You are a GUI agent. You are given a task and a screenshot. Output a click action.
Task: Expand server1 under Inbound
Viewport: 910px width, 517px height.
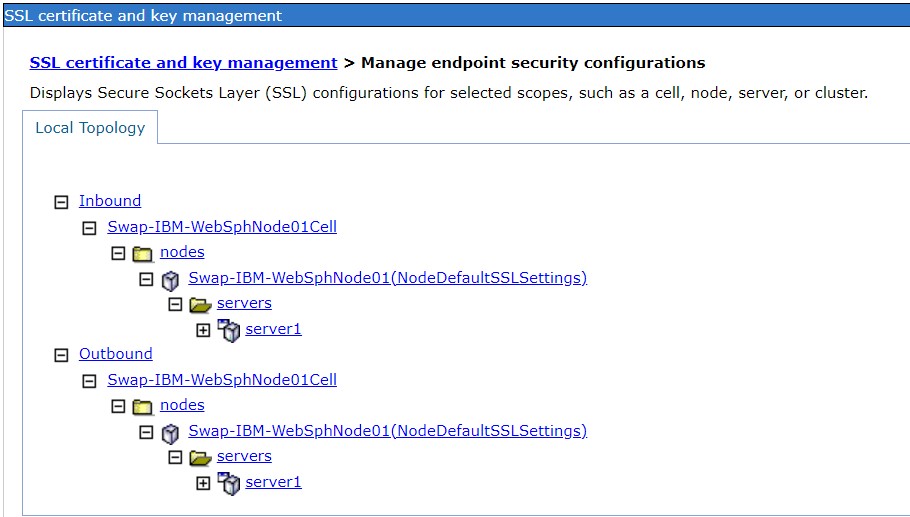(x=203, y=330)
